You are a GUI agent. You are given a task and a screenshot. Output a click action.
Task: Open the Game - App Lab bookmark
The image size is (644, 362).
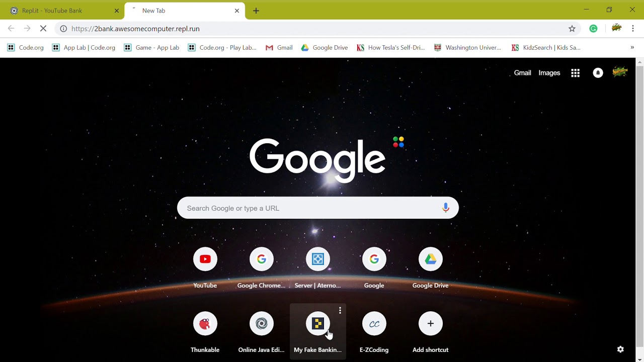(151, 47)
